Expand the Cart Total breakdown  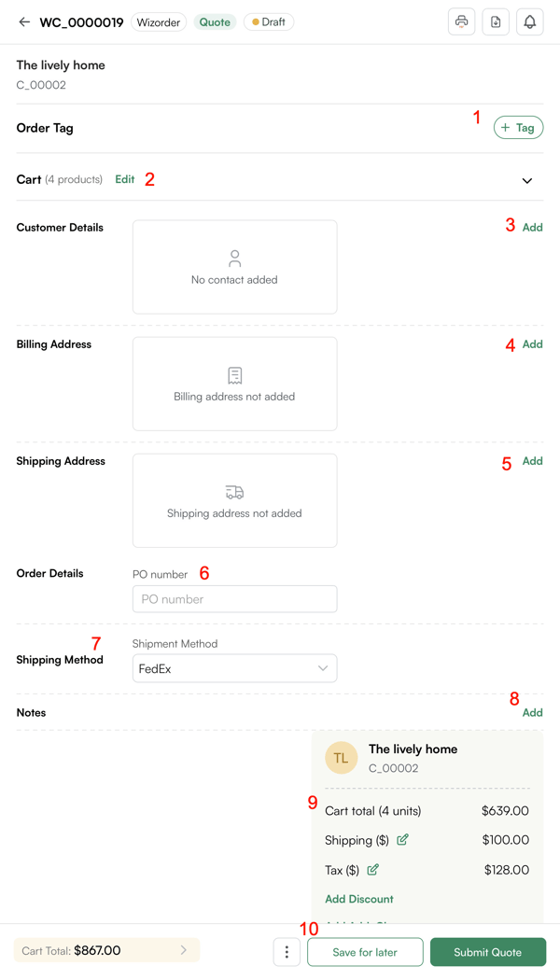(x=183, y=950)
